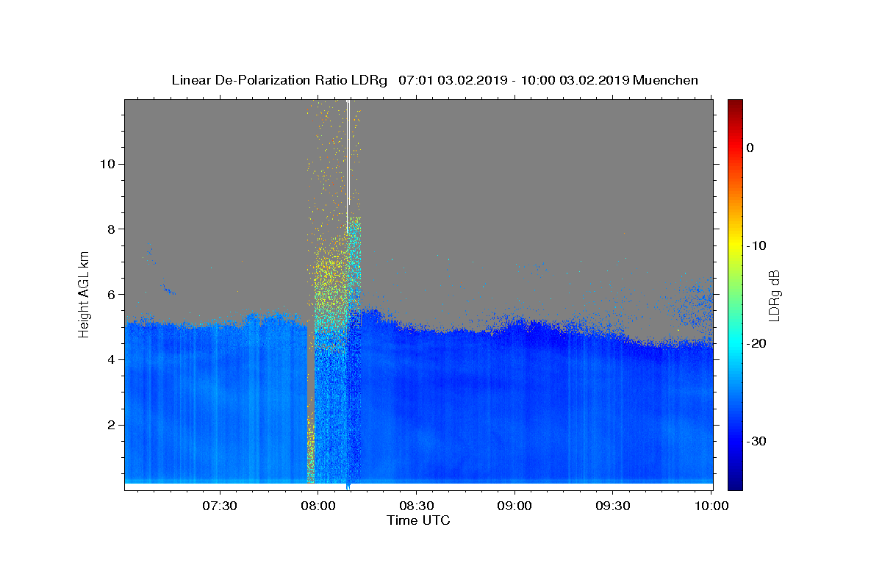Click the 08:00 time axis label
The image size is (882, 588).
(318, 506)
